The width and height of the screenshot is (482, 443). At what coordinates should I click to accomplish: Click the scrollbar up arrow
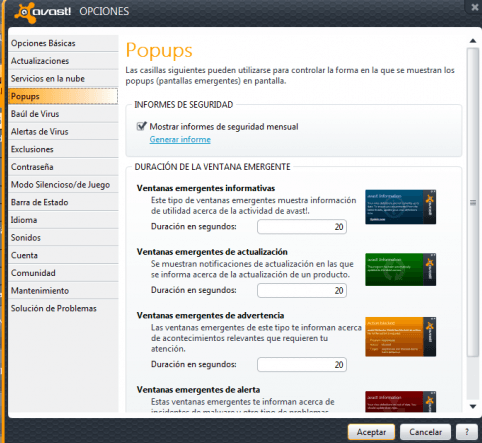point(473,41)
